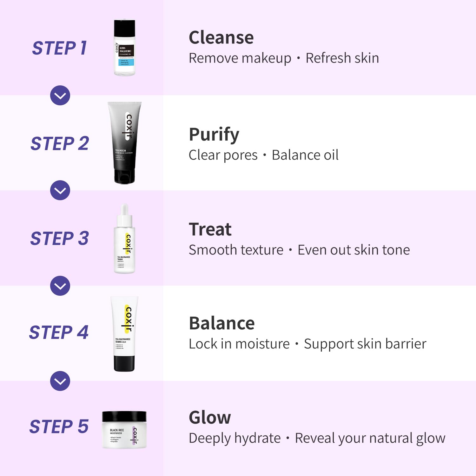The image size is (476, 476).
Task: Click the STEP 1 label
Action: click(x=59, y=48)
